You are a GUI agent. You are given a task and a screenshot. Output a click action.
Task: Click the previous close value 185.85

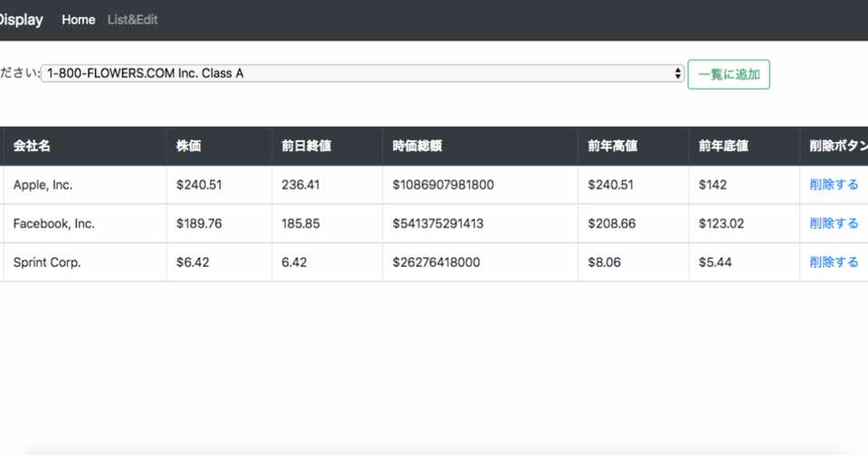[300, 223]
